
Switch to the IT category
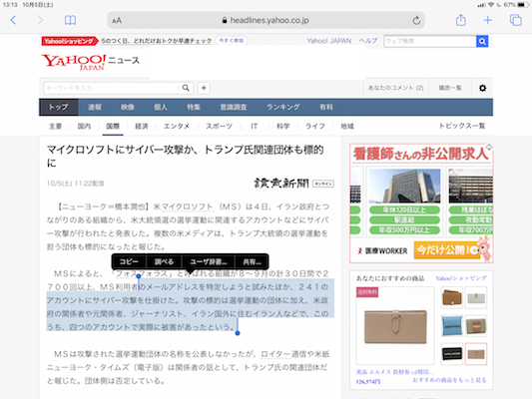coord(255,126)
